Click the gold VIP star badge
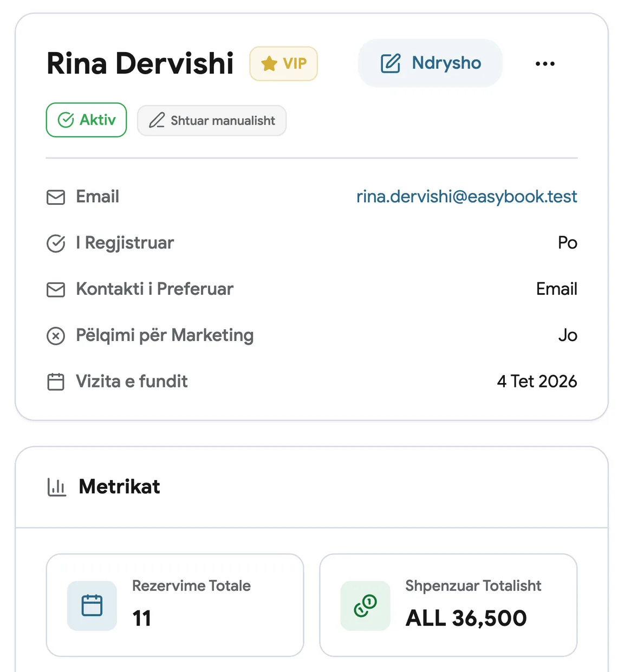Image resolution: width=624 pixels, height=672 pixels. (x=283, y=63)
